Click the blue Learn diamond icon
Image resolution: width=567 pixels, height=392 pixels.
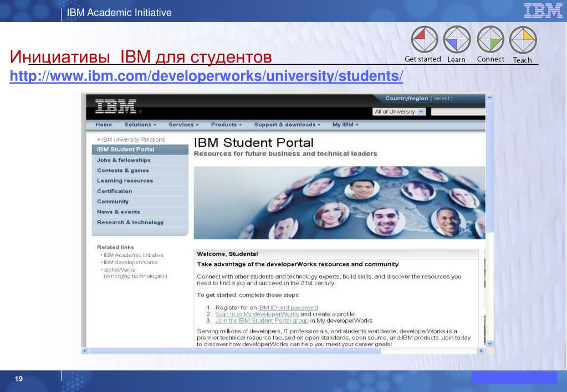tap(457, 40)
